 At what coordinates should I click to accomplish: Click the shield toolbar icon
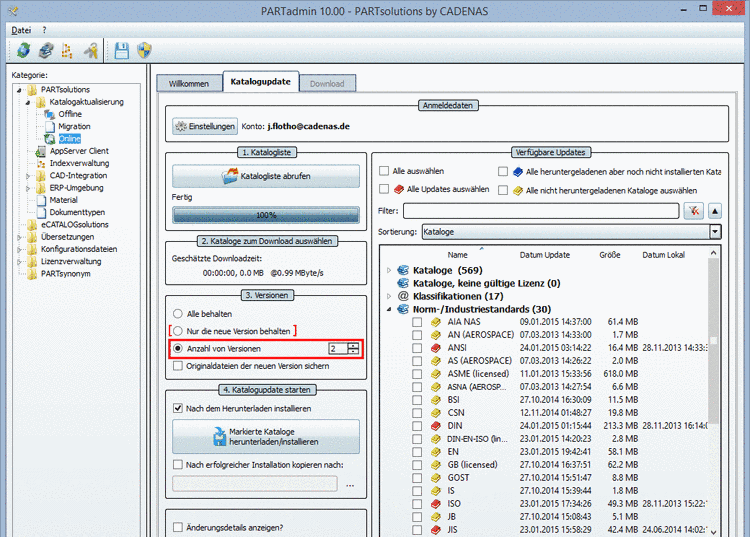coord(144,50)
